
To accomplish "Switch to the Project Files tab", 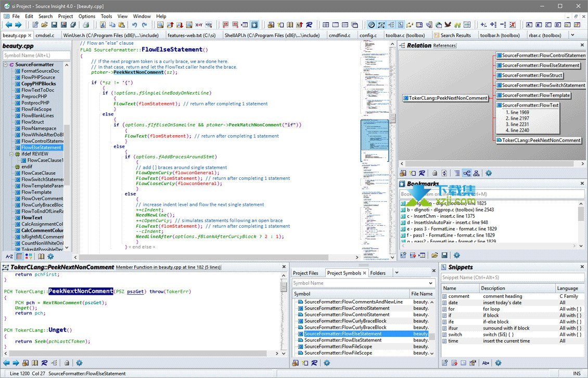I will (x=305, y=273).
